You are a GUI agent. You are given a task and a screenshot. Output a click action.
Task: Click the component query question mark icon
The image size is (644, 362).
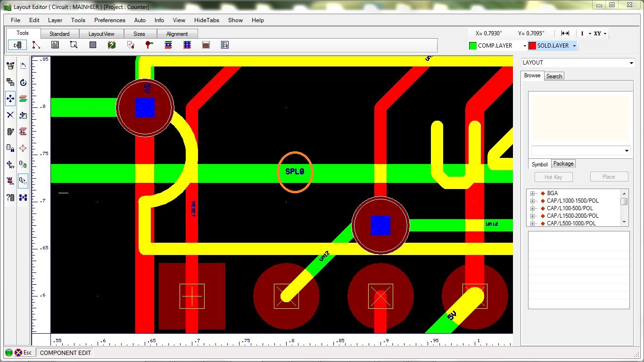click(x=10, y=197)
